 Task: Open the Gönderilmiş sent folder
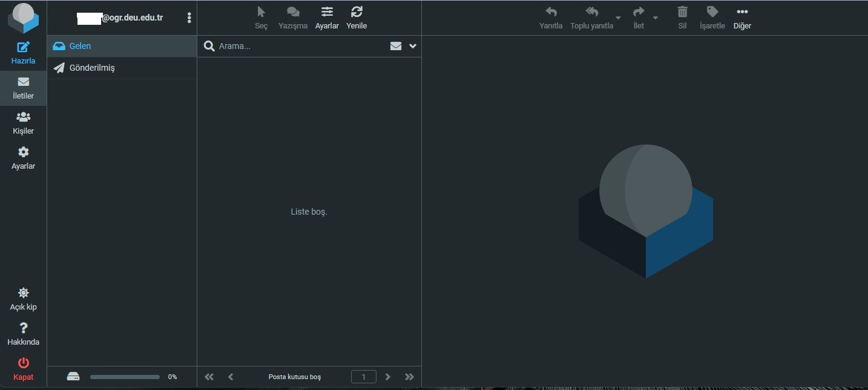tap(91, 68)
